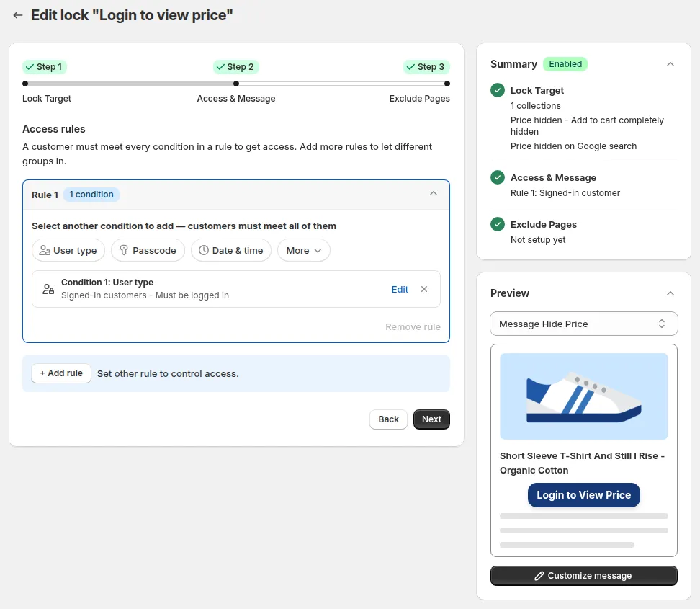The height and width of the screenshot is (609, 700).
Task: Click the 'Price hidden - Add to cart completely hidden' text
Action: [587, 125]
